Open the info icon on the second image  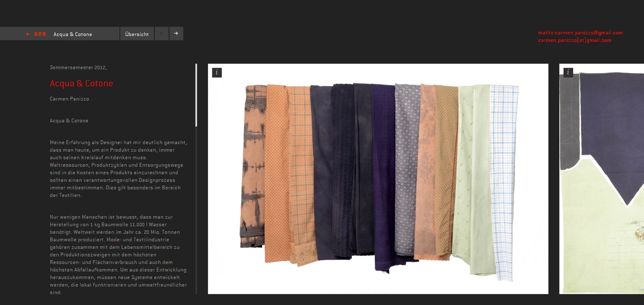[x=568, y=72]
